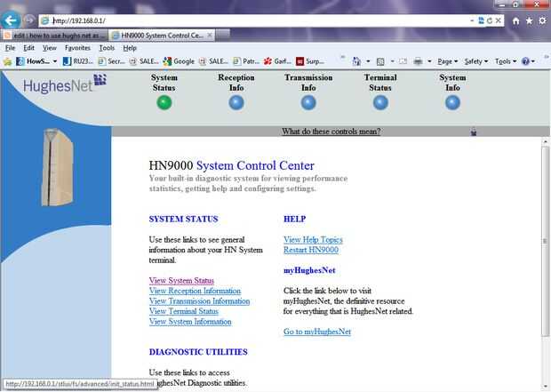Click the Stop icon in the address bar
551x392 pixels.
pyautogui.click(x=498, y=20)
